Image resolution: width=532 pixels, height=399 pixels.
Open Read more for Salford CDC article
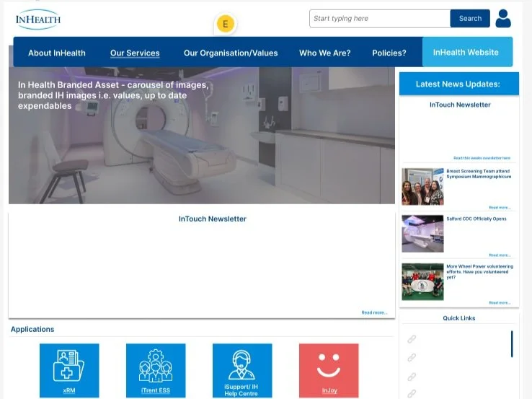click(x=500, y=255)
